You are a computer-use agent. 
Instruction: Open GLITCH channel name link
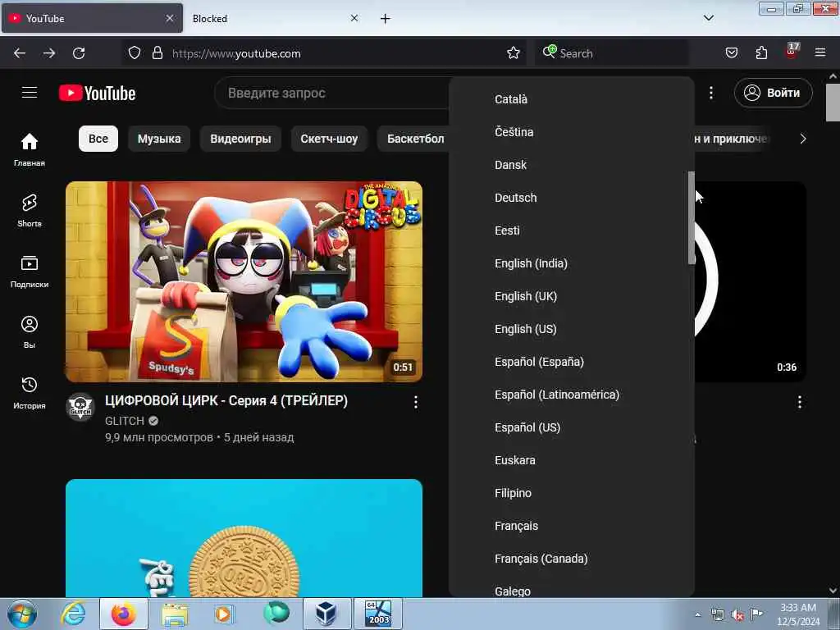125,421
